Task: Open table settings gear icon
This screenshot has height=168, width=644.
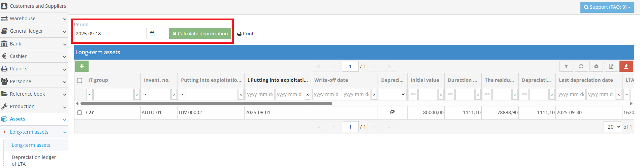Action: (x=596, y=66)
